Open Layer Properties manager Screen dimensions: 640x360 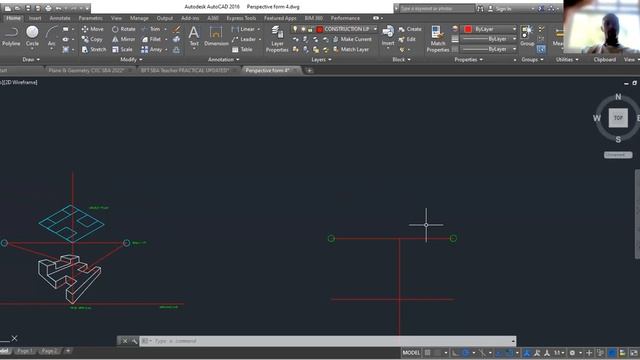coord(277,39)
